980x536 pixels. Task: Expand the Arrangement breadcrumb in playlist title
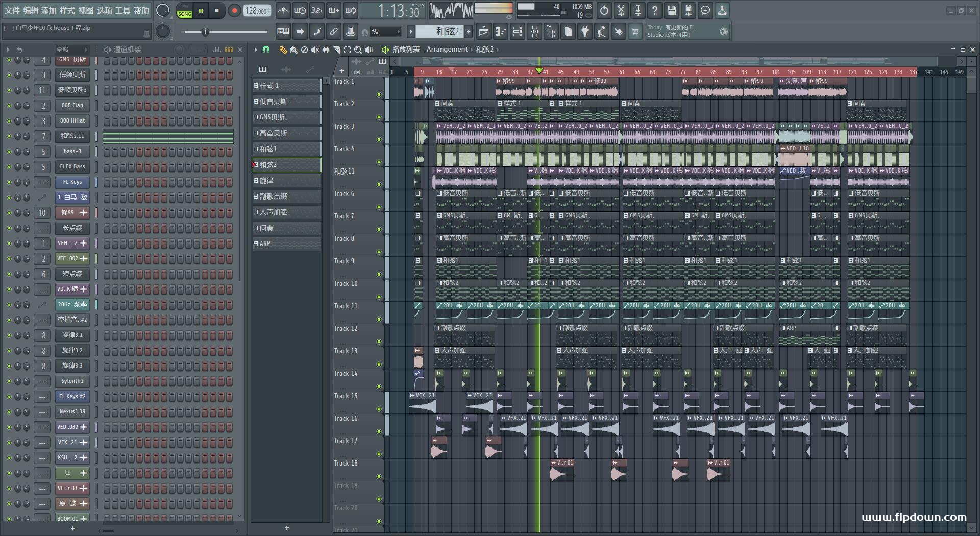(x=447, y=50)
